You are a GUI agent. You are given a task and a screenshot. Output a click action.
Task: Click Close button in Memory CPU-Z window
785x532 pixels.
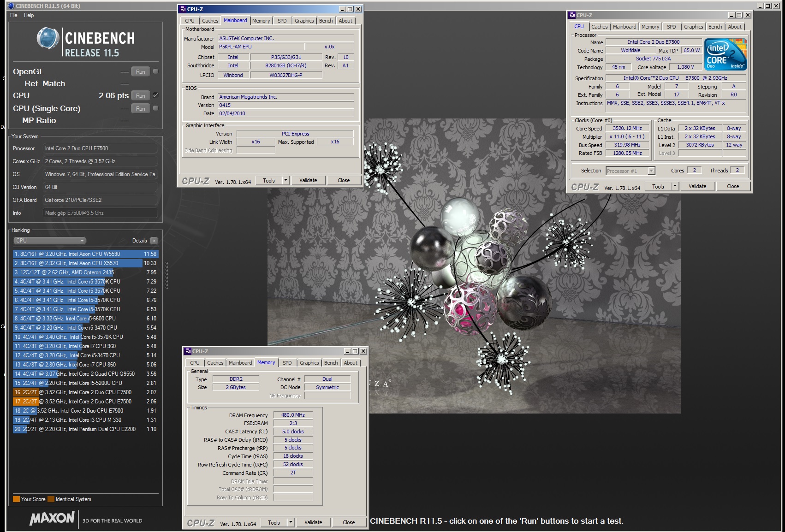tap(349, 522)
